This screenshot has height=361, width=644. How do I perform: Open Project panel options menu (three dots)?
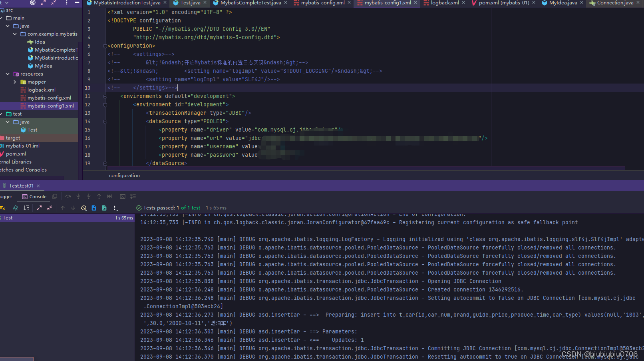coord(66,2)
